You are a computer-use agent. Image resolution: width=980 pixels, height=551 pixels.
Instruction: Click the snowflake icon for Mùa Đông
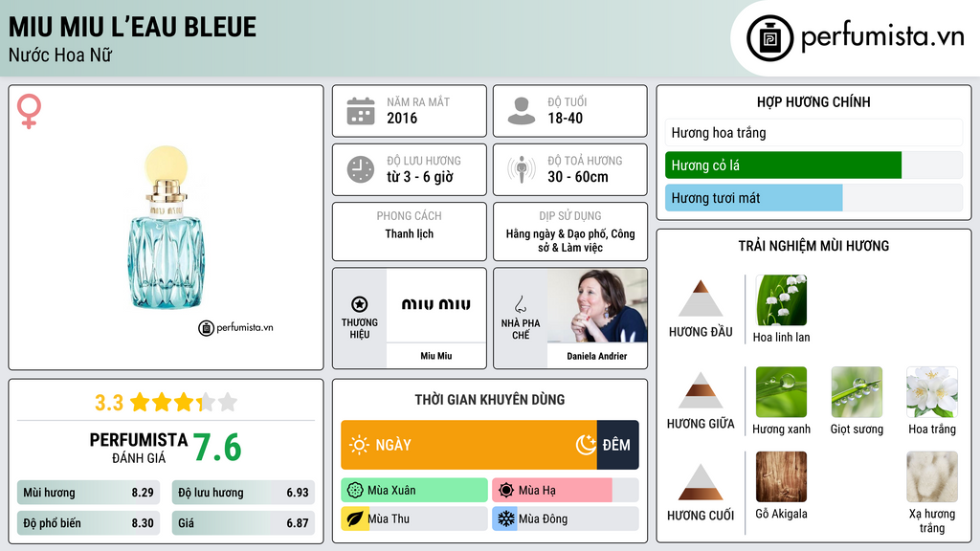point(505,519)
